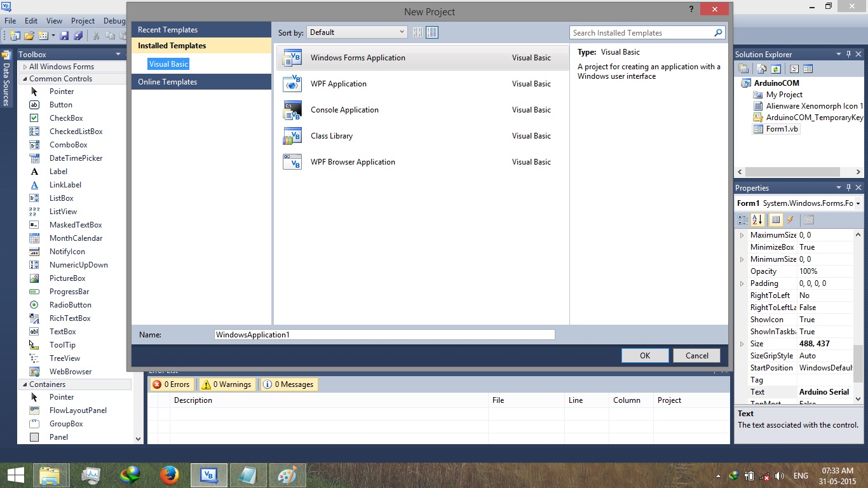Click the New Project toolbar icon
This screenshot has height=488, width=868.
click(15, 36)
